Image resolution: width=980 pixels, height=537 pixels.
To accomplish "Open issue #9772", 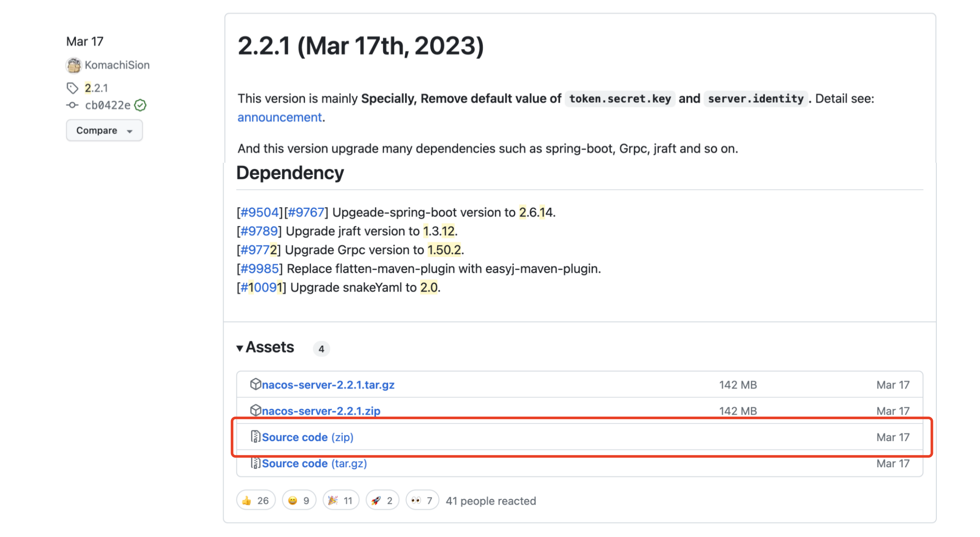I will point(259,250).
